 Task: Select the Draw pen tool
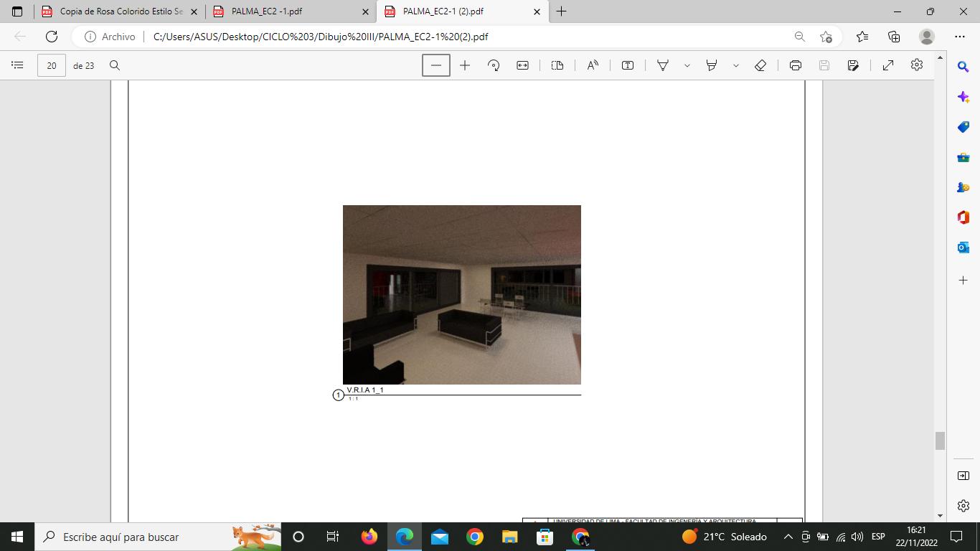663,65
